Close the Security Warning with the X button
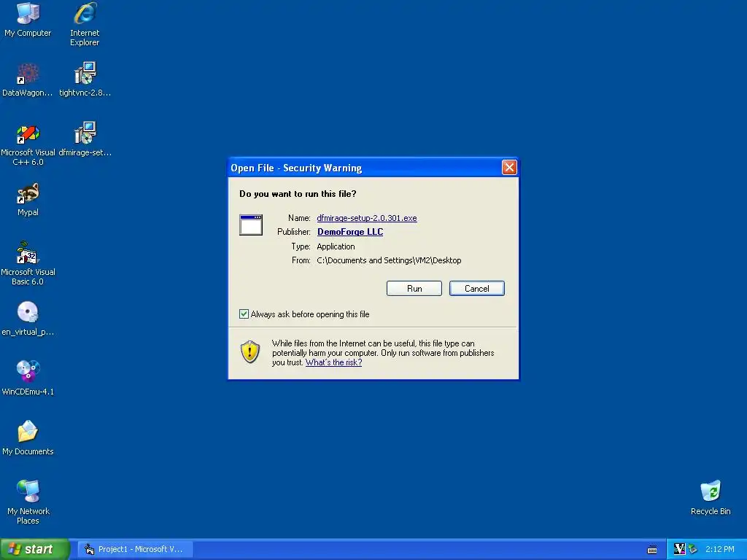This screenshot has height=560, width=747. coord(509,167)
